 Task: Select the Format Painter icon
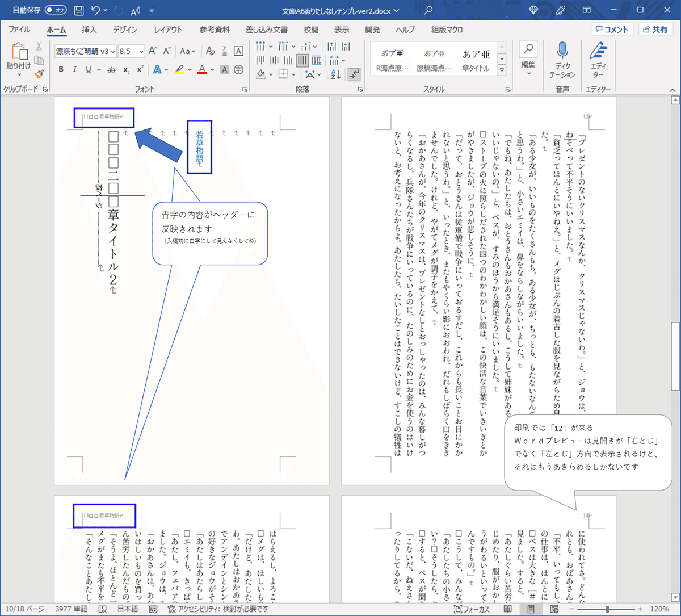point(39,74)
